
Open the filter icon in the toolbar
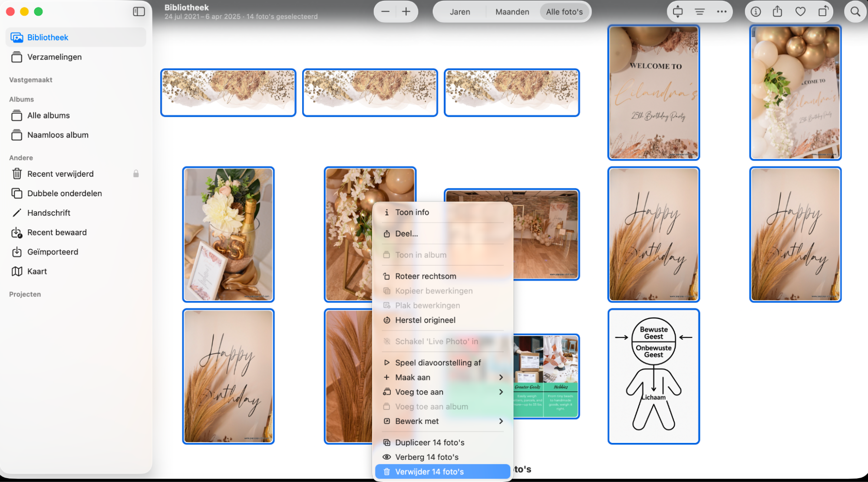[x=700, y=12]
